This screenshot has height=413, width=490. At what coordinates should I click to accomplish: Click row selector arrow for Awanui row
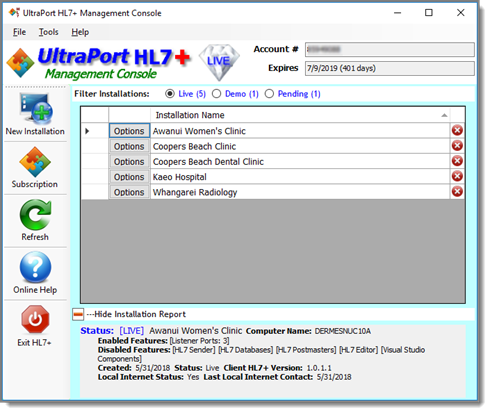tap(87, 131)
